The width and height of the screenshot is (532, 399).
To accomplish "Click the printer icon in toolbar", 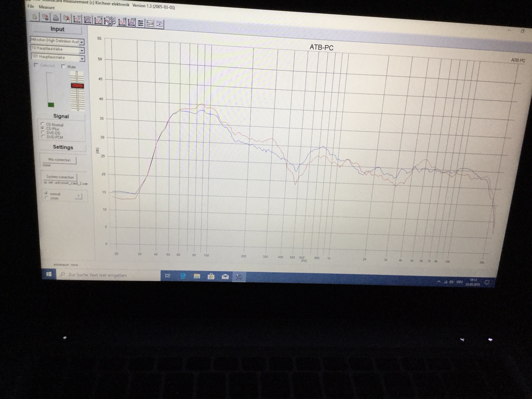I will 56,18.
